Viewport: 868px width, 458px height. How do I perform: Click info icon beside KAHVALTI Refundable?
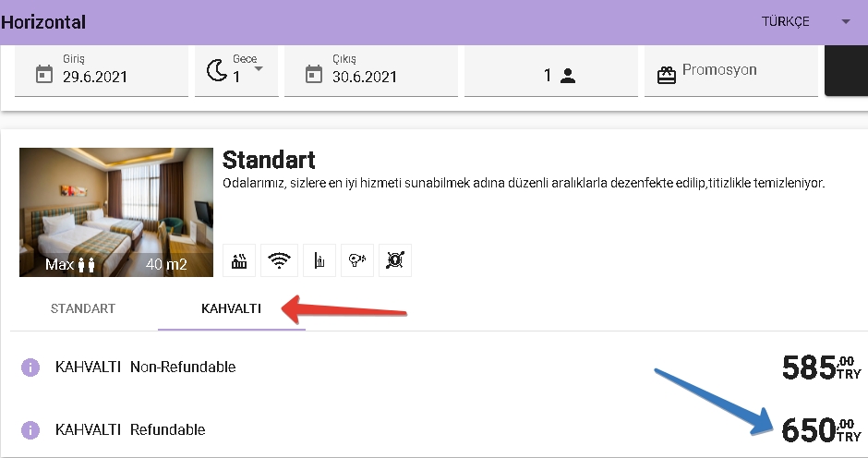coord(30,430)
